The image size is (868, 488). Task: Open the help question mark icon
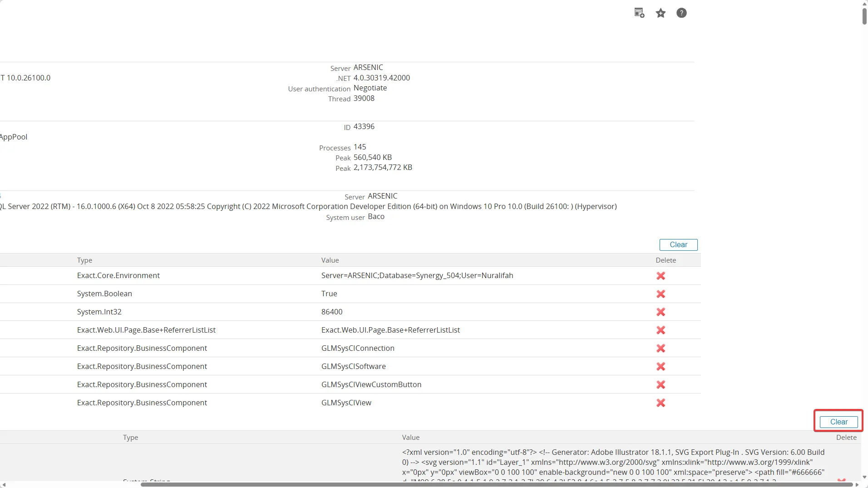(x=681, y=13)
